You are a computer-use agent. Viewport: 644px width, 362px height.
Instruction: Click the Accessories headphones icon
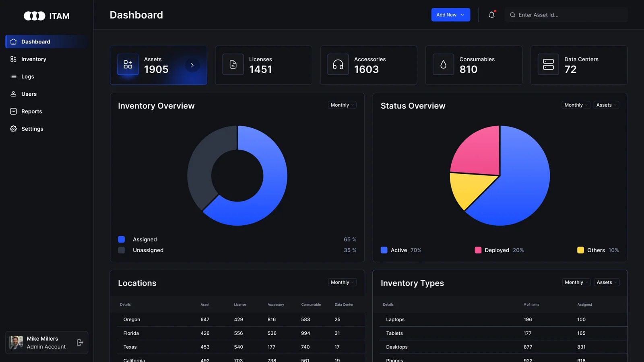(x=338, y=64)
